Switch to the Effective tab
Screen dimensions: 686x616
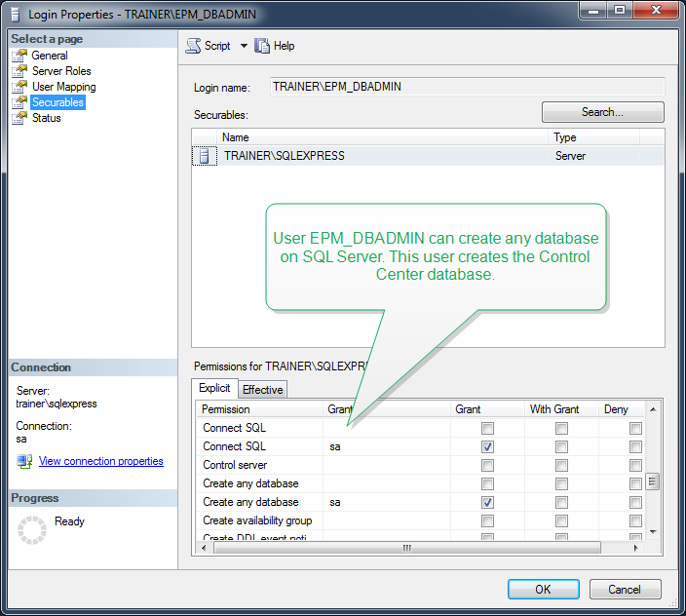tap(262, 390)
